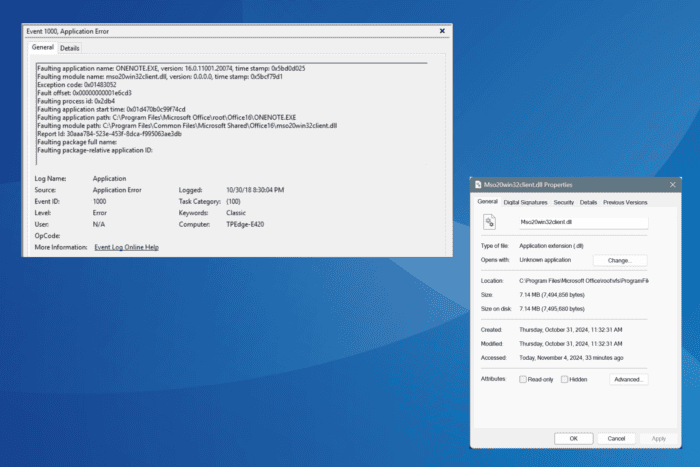Open Details tab in Properties dialog
The width and height of the screenshot is (700, 467).
coord(588,202)
